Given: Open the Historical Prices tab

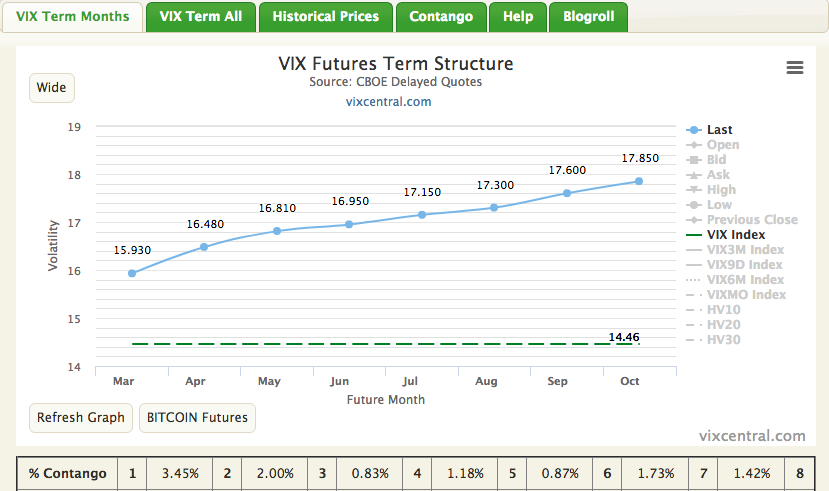Looking at the screenshot, I should pyautogui.click(x=325, y=16).
